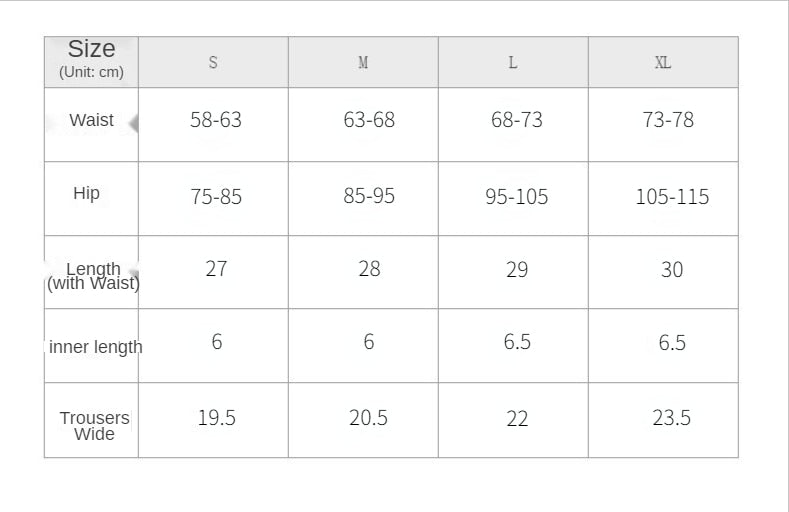This screenshot has width=789, height=512.
Task: Select the S column header
Action: [x=213, y=63]
